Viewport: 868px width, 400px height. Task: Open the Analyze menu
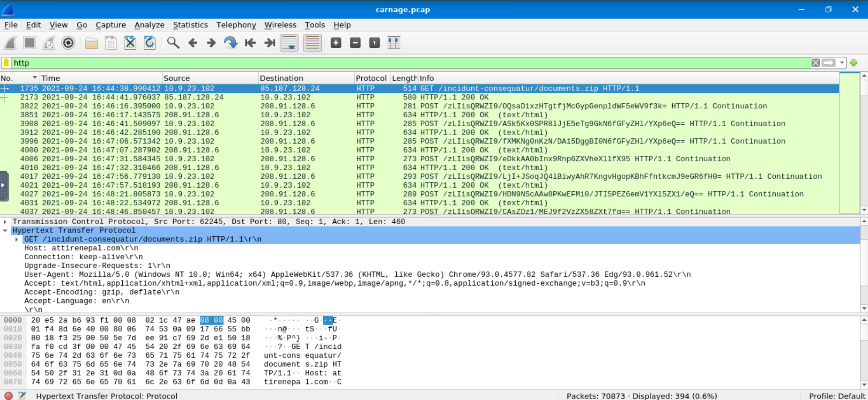click(149, 25)
